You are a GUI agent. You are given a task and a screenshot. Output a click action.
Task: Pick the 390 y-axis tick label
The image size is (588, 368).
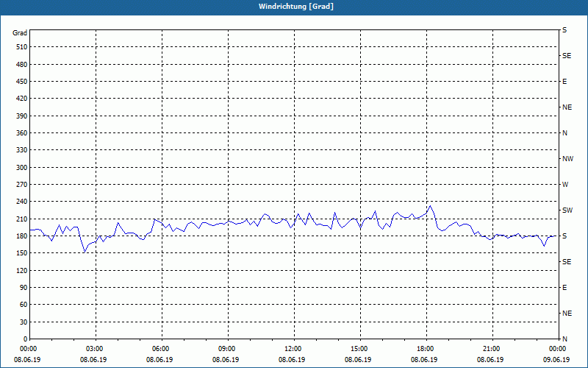[x=22, y=116]
